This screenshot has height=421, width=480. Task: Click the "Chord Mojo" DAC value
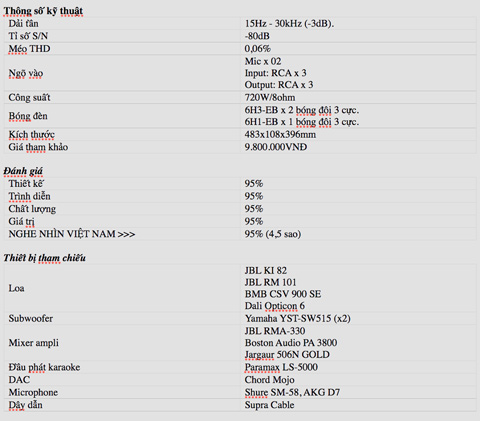pyautogui.click(x=269, y=380)
